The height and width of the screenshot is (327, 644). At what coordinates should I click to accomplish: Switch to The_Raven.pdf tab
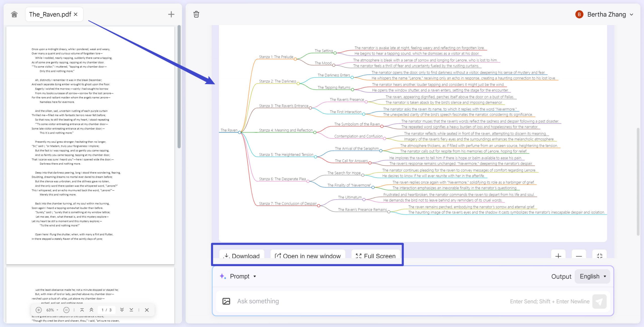[x=50, y=14]
